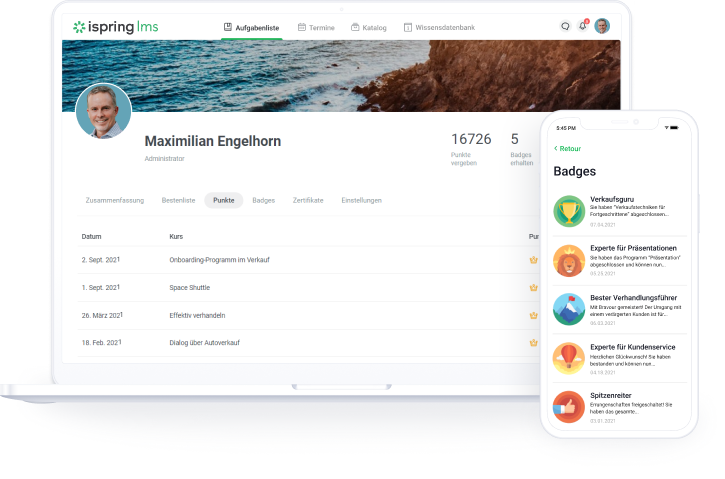Screen dimensions: 725x479
Task: Tap the phone battery status icon
Action: point(674,128)
